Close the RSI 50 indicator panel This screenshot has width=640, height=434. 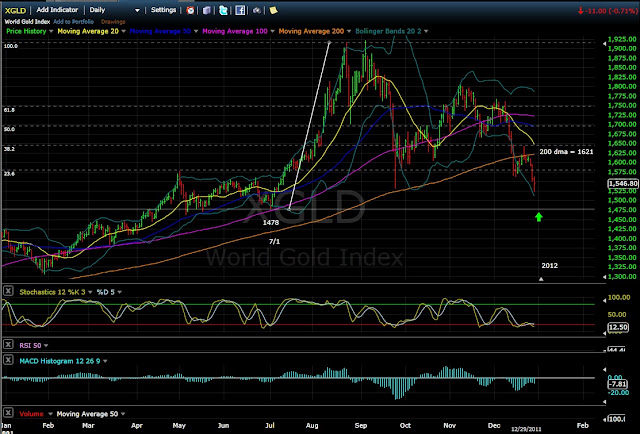[x=8, y=345]
